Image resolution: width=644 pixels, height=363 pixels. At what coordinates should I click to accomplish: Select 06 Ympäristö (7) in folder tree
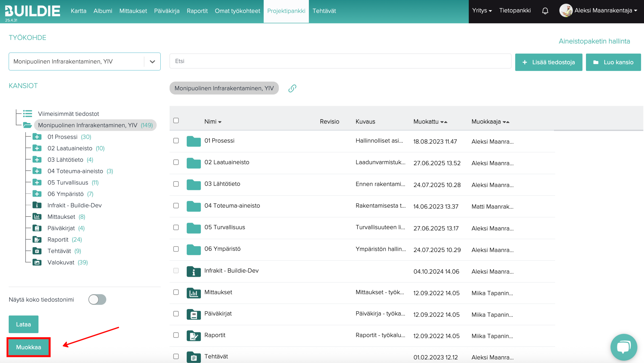click(x=70, y=194)
